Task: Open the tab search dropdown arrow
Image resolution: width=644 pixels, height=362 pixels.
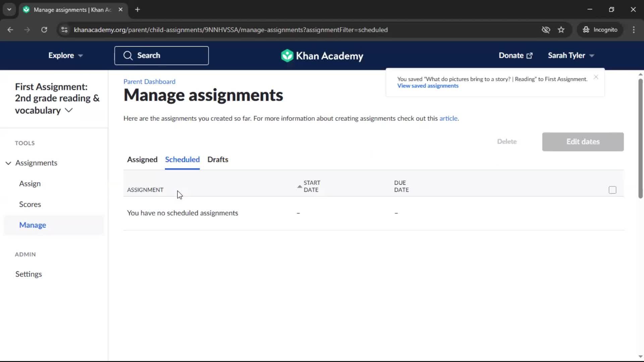Action: tap(9, 9)
